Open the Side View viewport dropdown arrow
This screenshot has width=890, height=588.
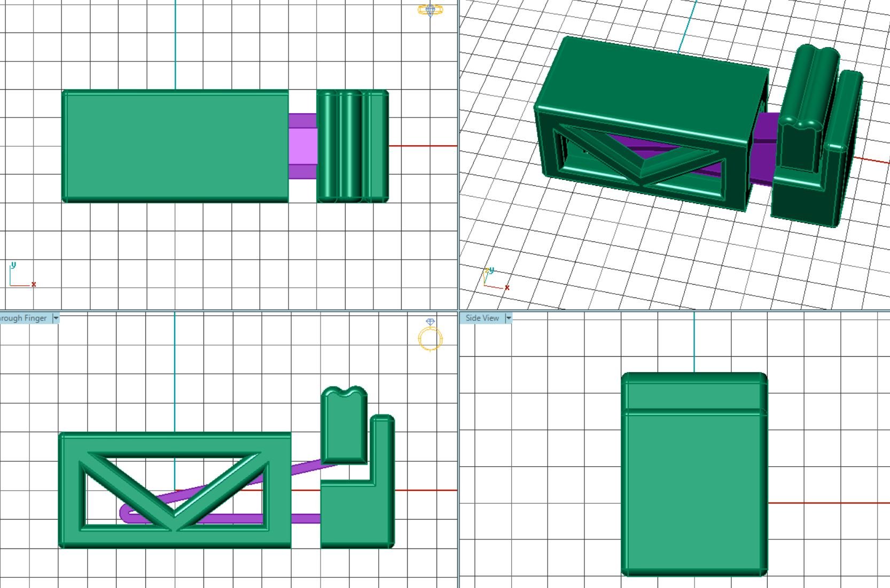pos(509,318)
